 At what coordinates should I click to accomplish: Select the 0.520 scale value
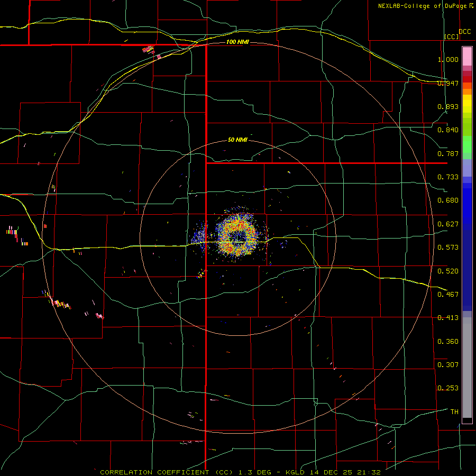click(448, 271)
